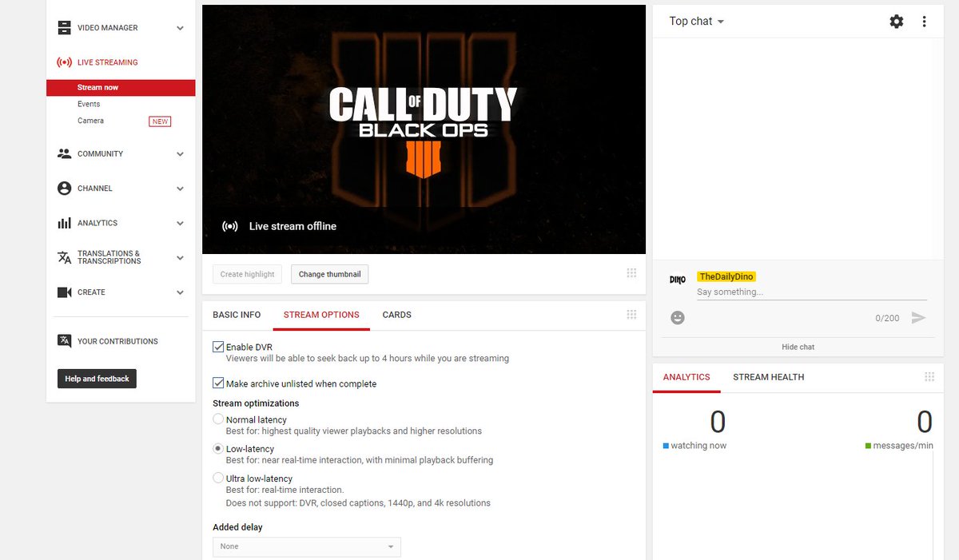The image size is (959, 560).
Task: Open the Top chat dropdown
Action: 697,22
